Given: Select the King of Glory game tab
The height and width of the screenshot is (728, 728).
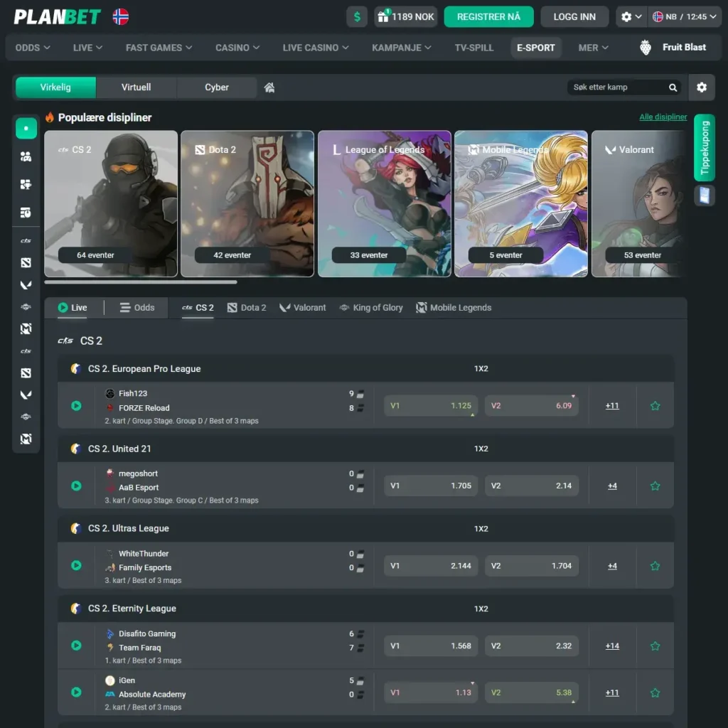Looking at the screenshot, I should pyautogui.click(x=371, y=308).
